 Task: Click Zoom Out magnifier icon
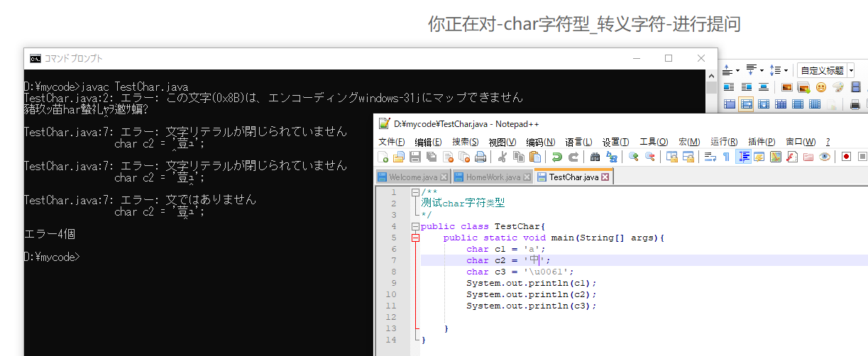point(650,157)
